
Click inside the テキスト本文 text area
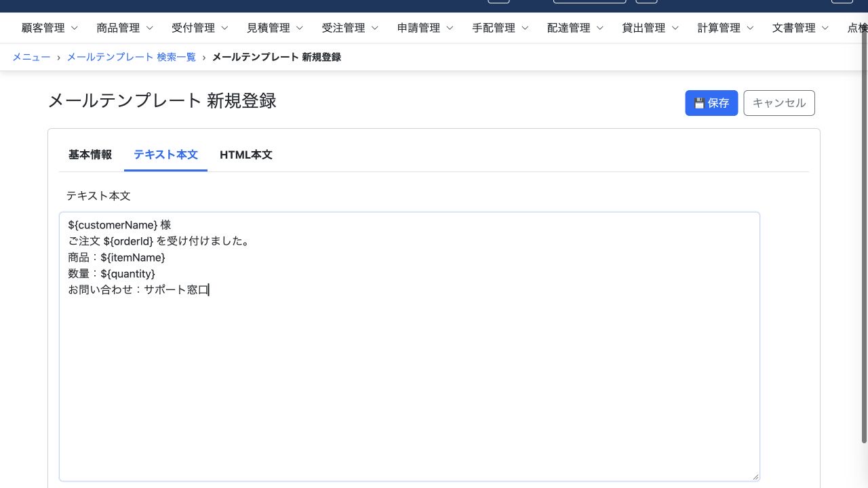[x=410, y=346]
